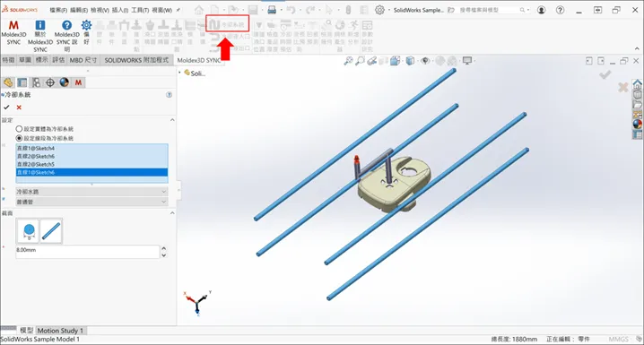Select Line2@Sketch5 in selection list

[x=91, y=164]
